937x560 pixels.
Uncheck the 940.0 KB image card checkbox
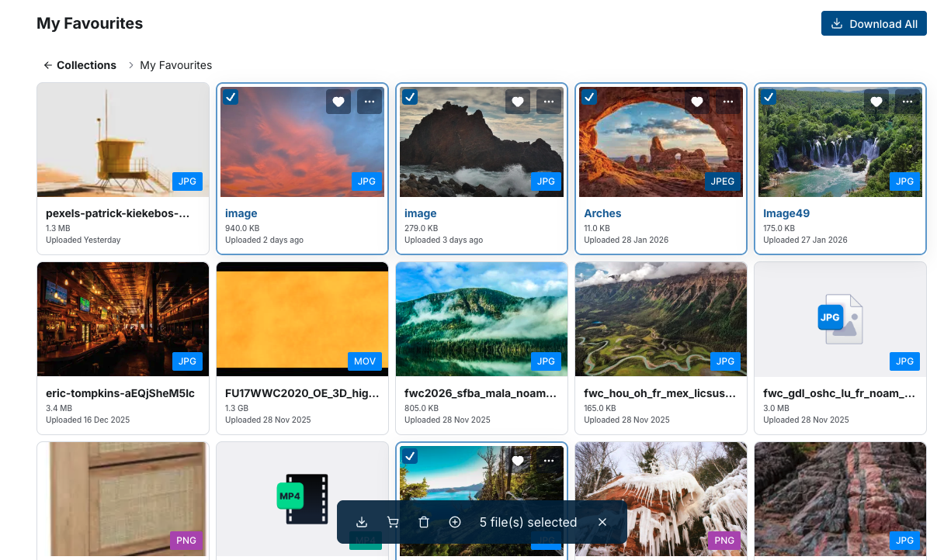[x=231, y=97]
